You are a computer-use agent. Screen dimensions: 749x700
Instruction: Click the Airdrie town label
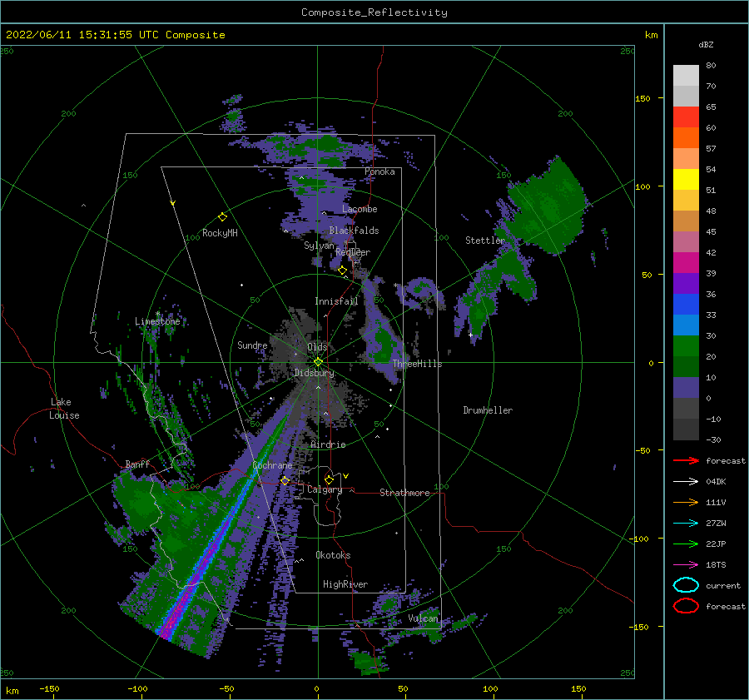click(328, 444)
